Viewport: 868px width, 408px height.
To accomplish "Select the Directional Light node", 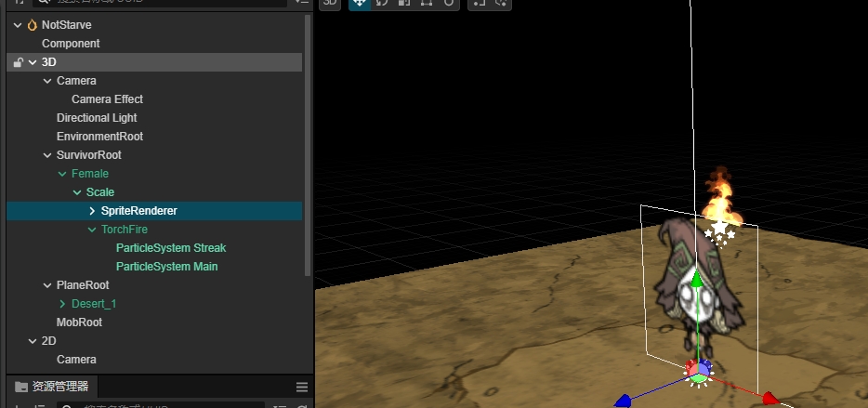I will tap(97, 118).
